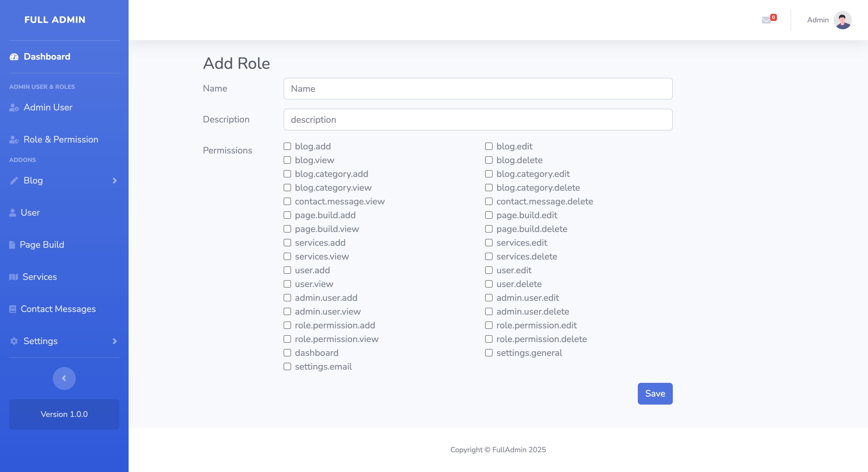The height and width of the screenshot is (472, 868).
Task: Click the Save button
Action: [655, 393]
